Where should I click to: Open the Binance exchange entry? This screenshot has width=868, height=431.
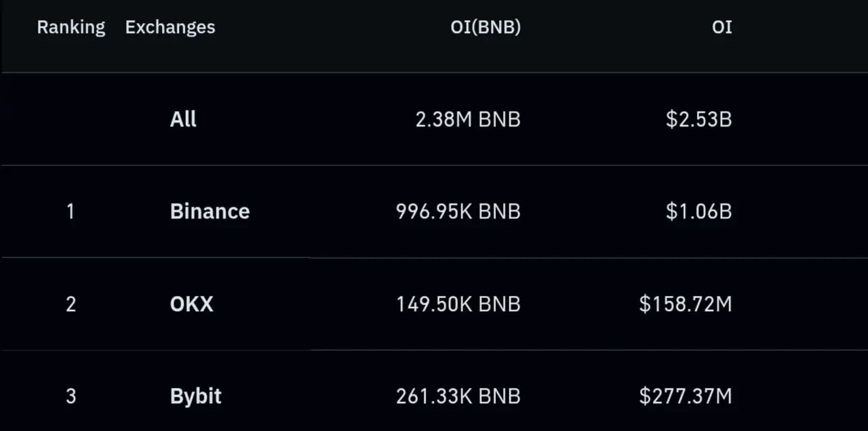(210, 211)
